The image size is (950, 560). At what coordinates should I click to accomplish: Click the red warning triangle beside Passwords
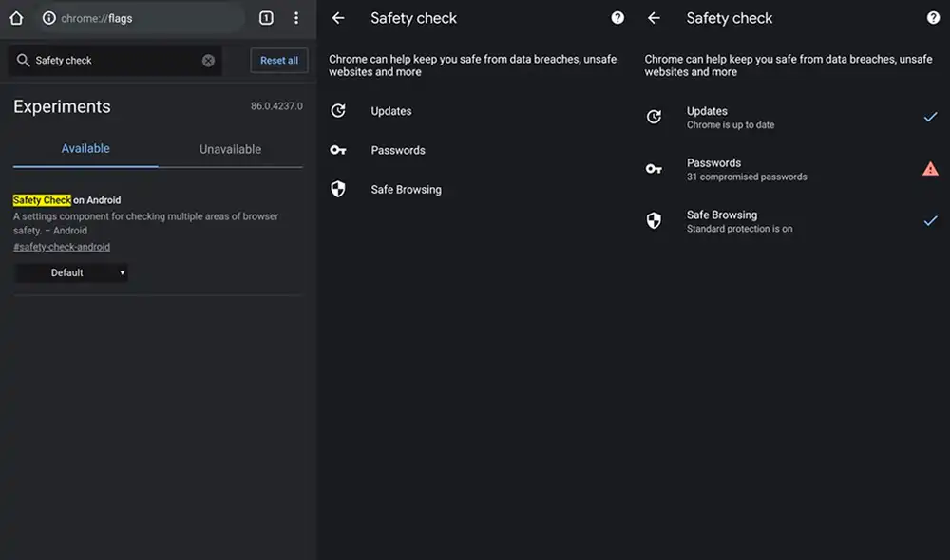point(930,169)
